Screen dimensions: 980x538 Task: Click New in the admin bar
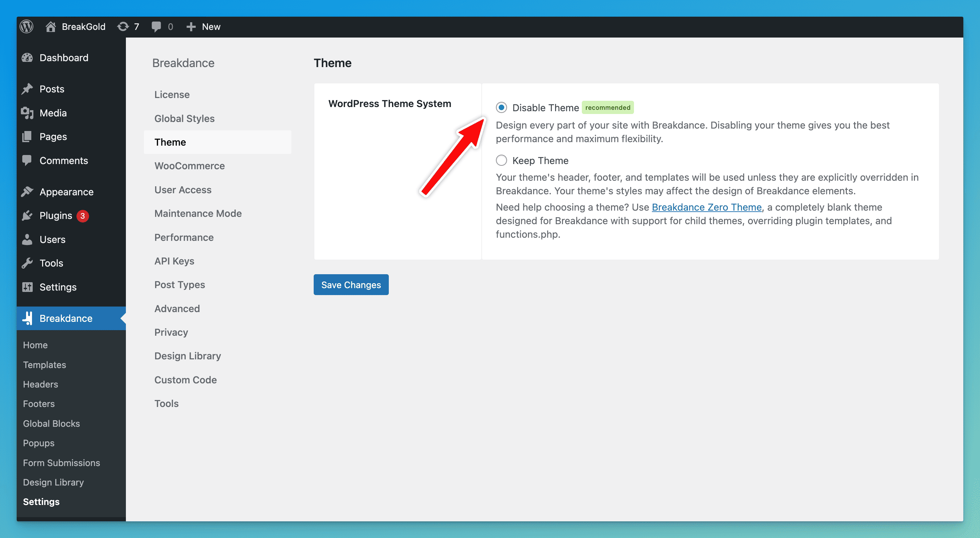click(211, 27)
